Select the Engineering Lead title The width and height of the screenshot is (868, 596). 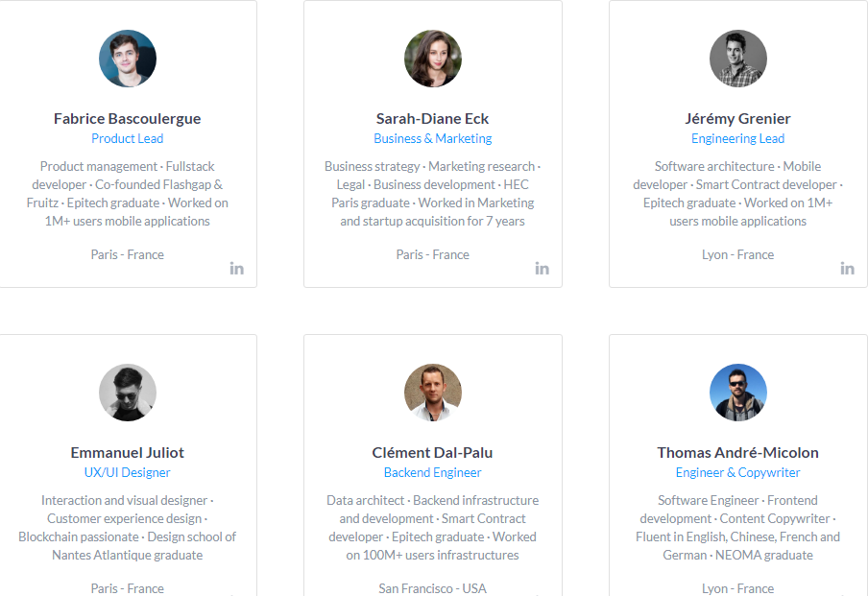pyautogui.click(x=738, y=138)
